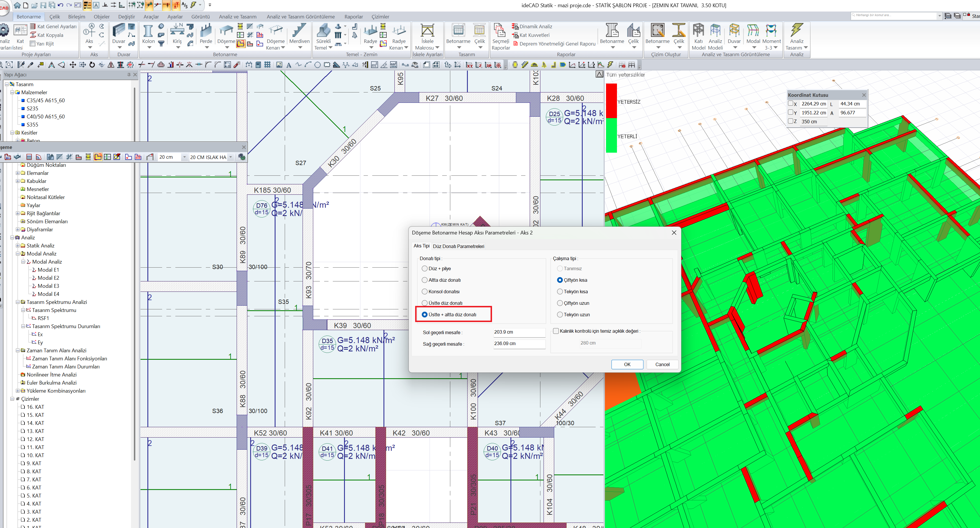
Task: Select Üstte düz donatı option
Action: coord(425,303)
